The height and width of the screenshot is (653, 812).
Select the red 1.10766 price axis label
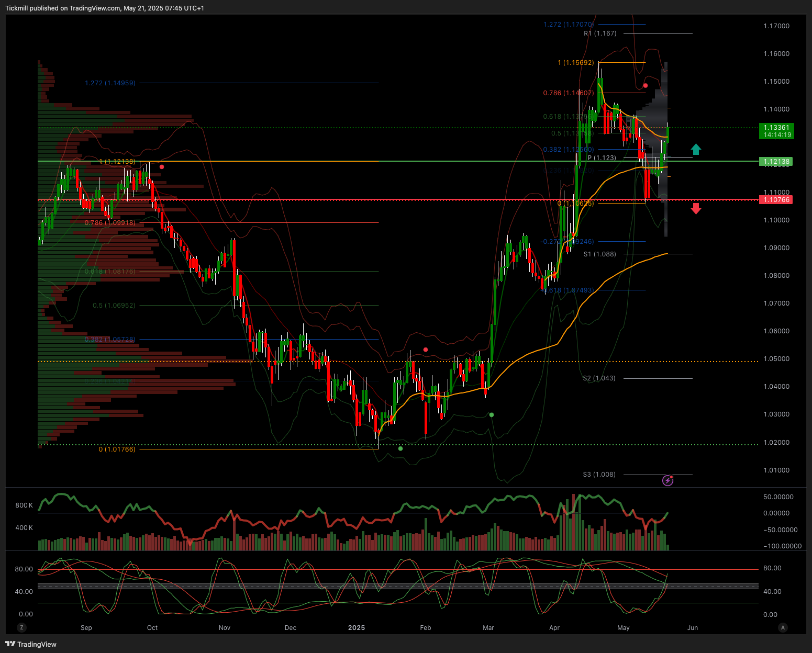coord(776,200)
